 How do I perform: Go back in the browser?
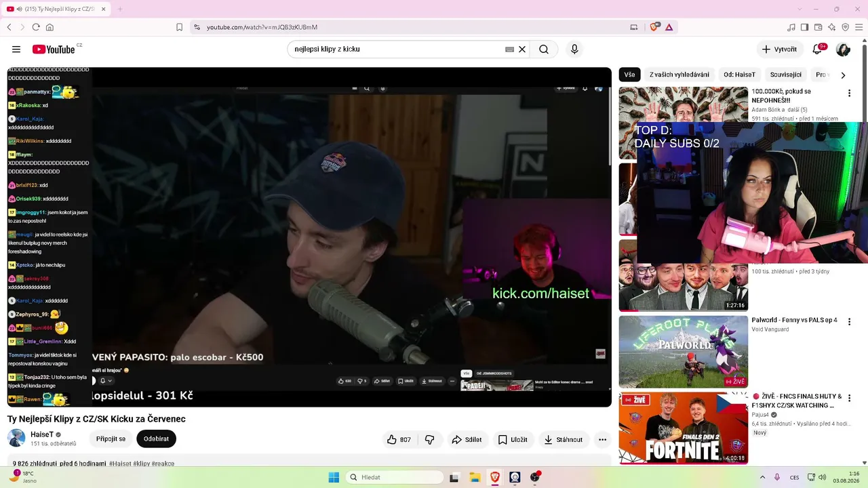pyautogui.click(x=9, y=27)
